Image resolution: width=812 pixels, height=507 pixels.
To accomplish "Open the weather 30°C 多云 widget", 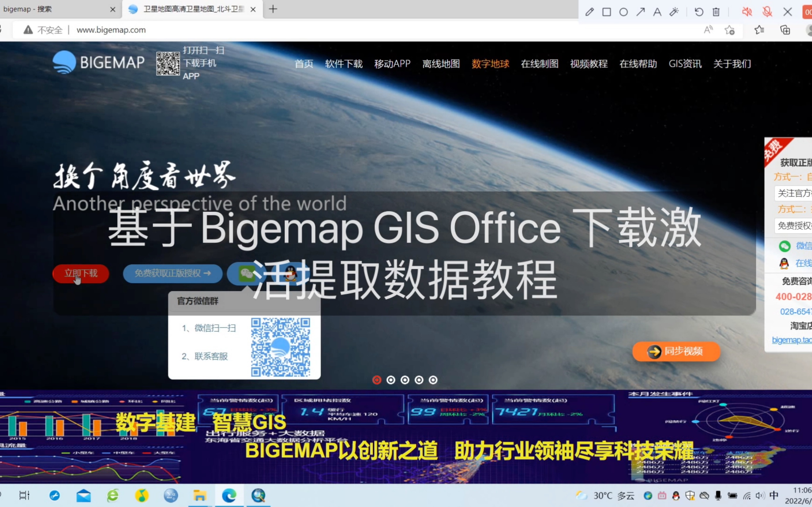I will point(605,496).
